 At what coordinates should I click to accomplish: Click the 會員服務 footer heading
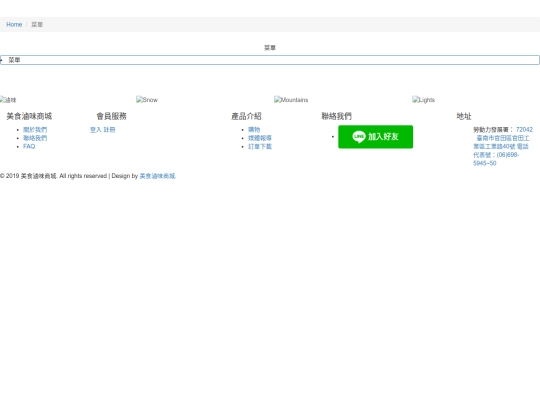coord(112,116)
